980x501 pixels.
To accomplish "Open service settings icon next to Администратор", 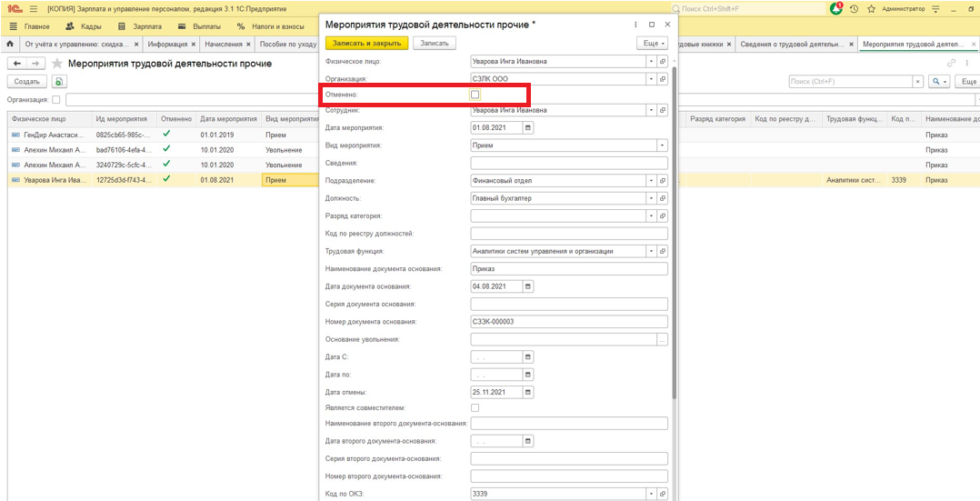I will (x=935, y=9).
